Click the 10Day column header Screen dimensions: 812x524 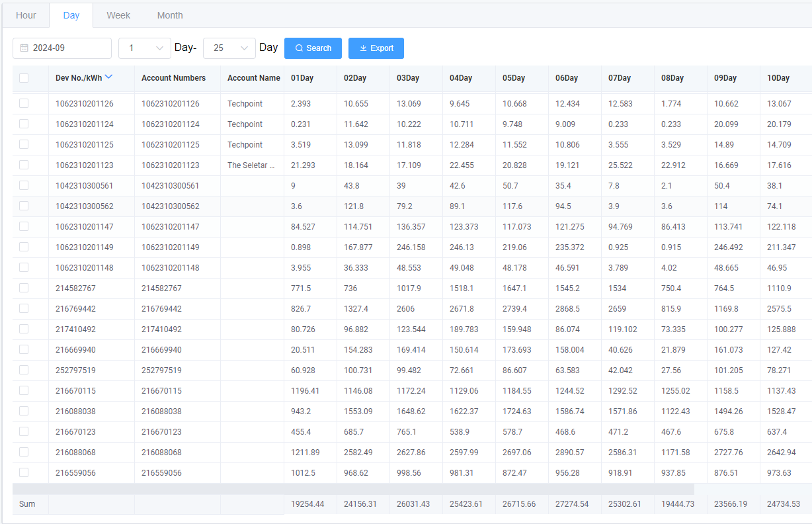(x=778, y=78)
